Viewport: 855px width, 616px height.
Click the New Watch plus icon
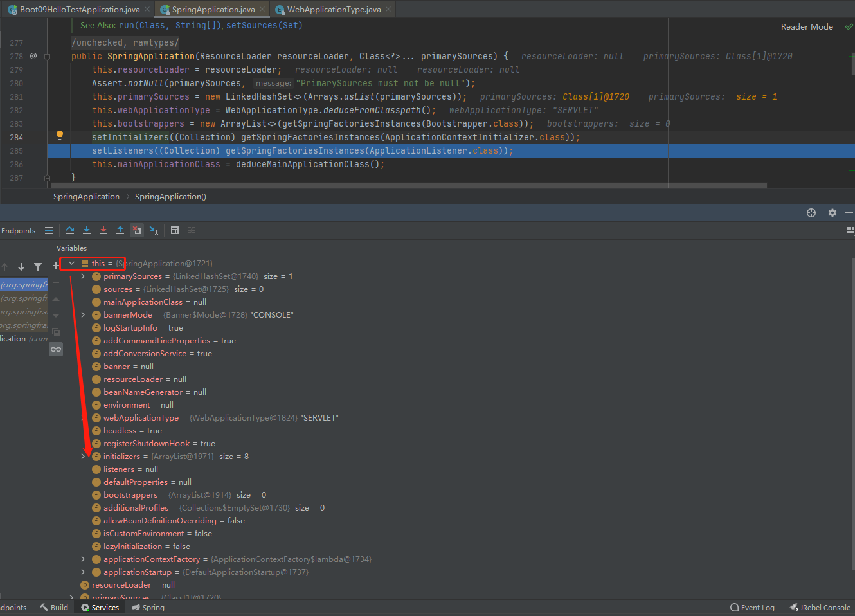pyautogui.click(x=56, y=266)
